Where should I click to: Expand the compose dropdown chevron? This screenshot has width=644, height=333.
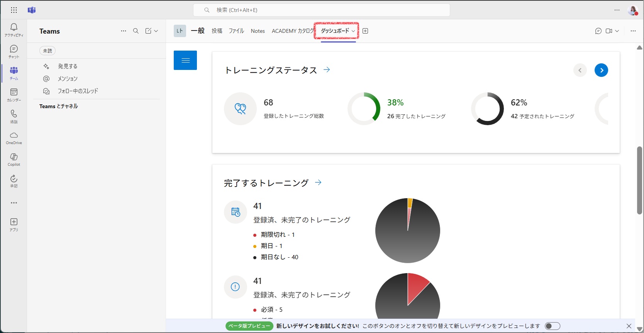point(156,31)
